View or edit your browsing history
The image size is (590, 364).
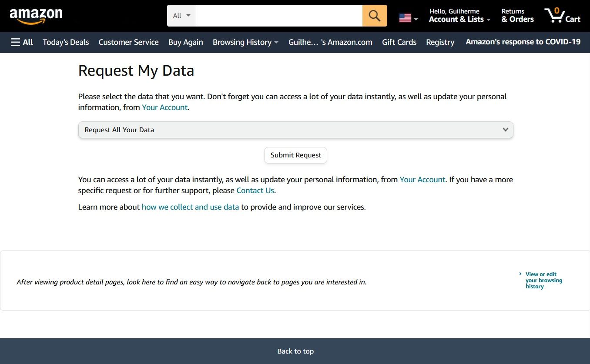[x=543, y=281]
